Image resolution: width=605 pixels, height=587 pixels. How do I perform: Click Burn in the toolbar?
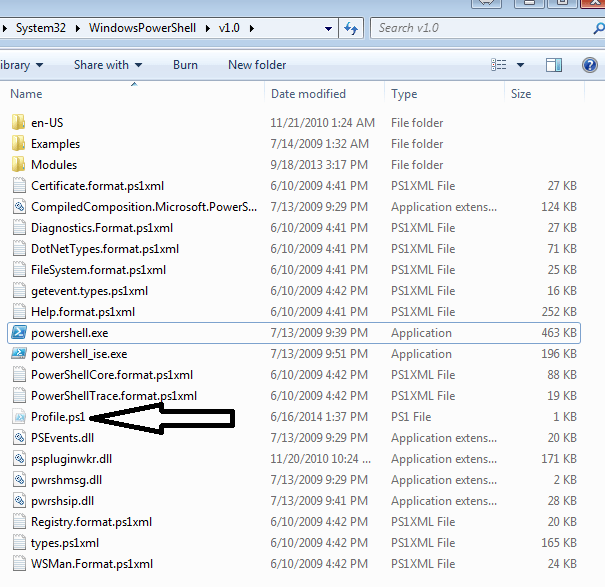coord(185,65)
